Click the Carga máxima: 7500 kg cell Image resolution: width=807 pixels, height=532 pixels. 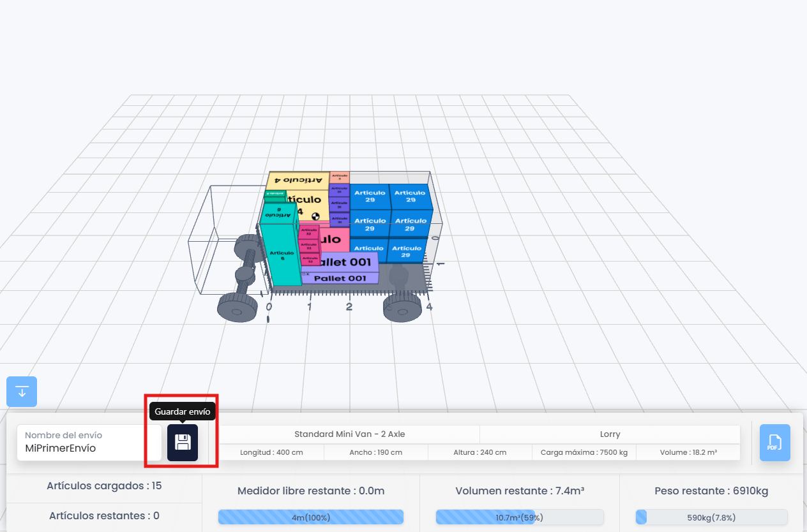coord(584,452)
